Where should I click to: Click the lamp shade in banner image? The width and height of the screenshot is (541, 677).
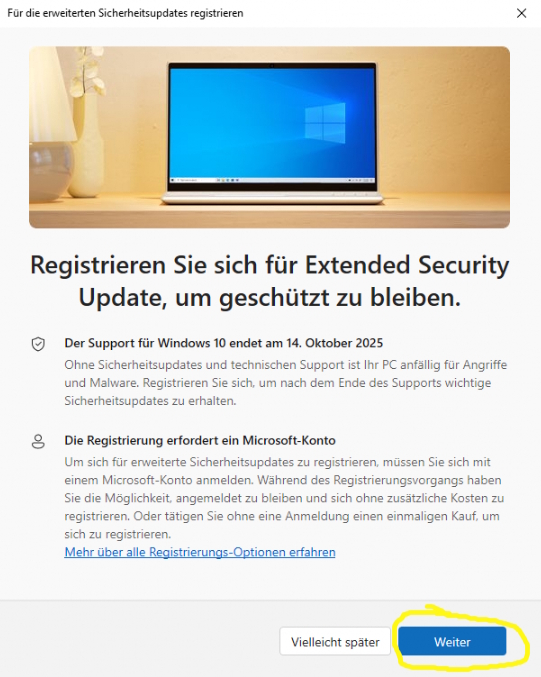point(48,95)
